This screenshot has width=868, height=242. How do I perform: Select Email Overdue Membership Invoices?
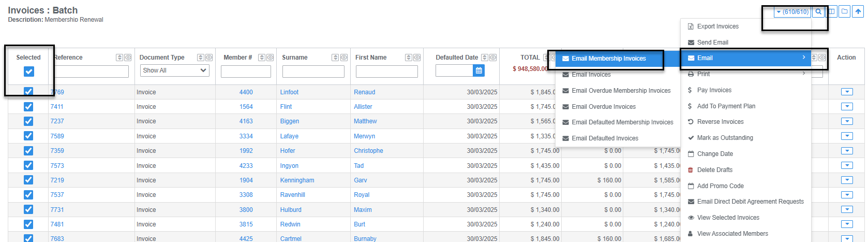618,91
